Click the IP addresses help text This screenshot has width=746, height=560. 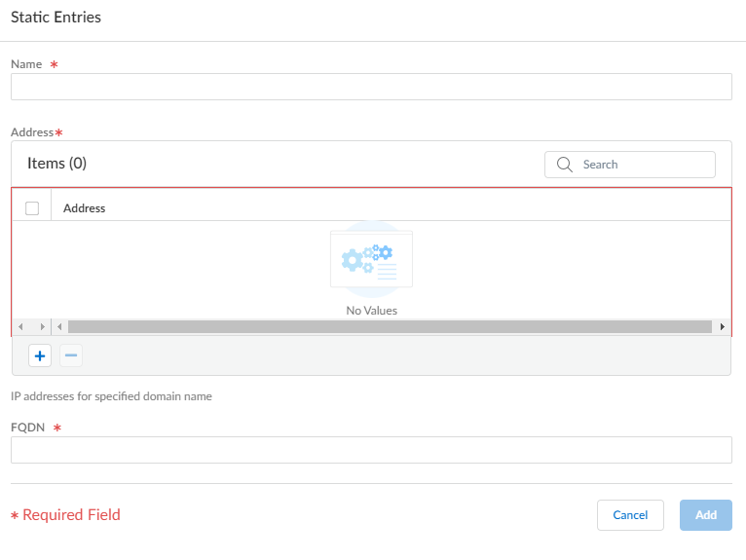tap(111, 396)
